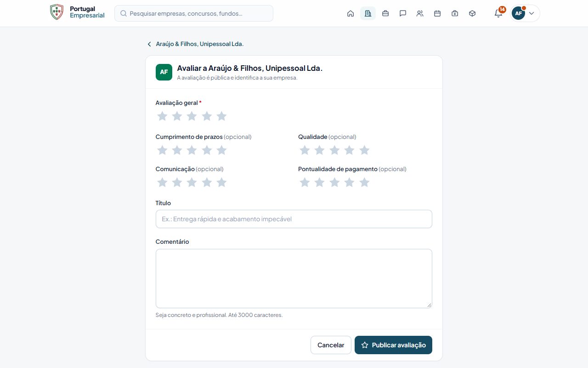
Task: Set Avaliação geral to five stars
Action: [221, 116]
